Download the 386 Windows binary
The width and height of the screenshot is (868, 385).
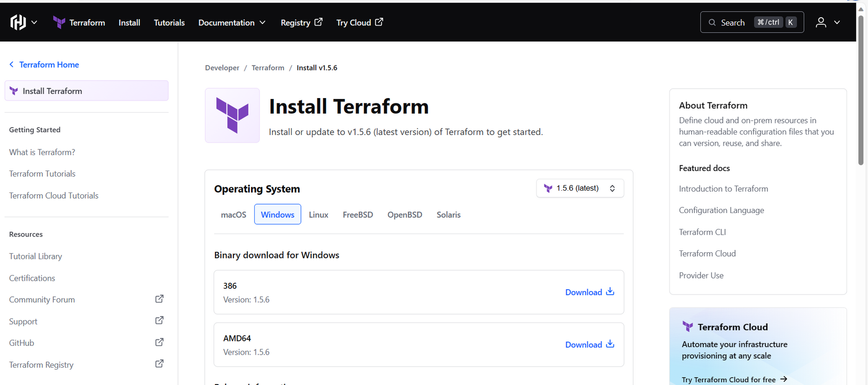[x=590, y=292]
